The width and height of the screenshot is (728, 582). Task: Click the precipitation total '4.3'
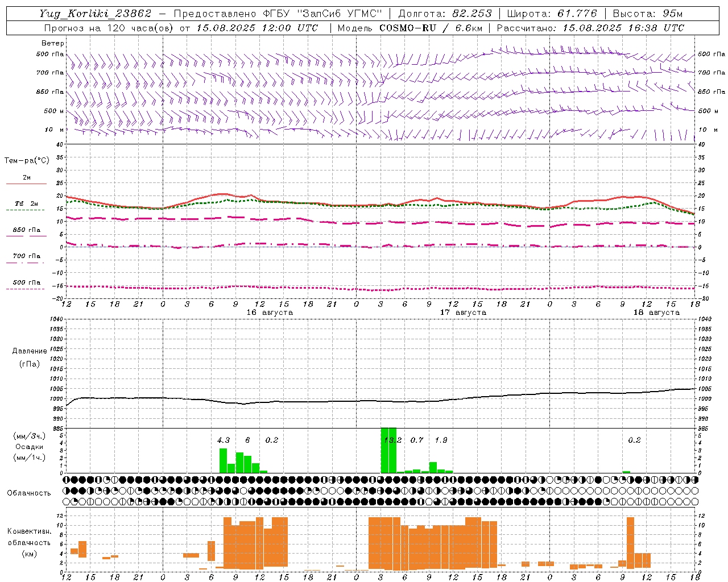point(224,440)
